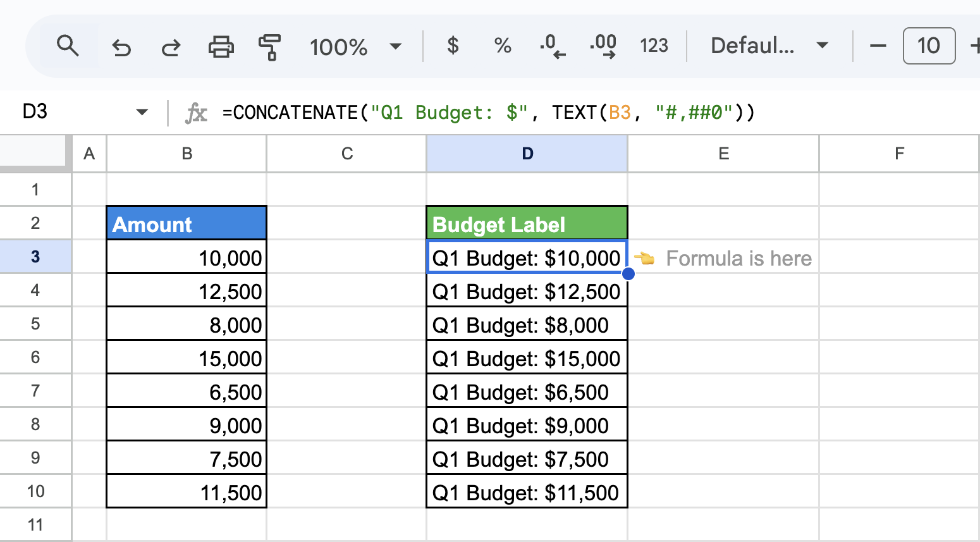Image resolution: width=980 pixels, height=542 pixels.
Task: Undo the last action
Action: tap(121, 47)
